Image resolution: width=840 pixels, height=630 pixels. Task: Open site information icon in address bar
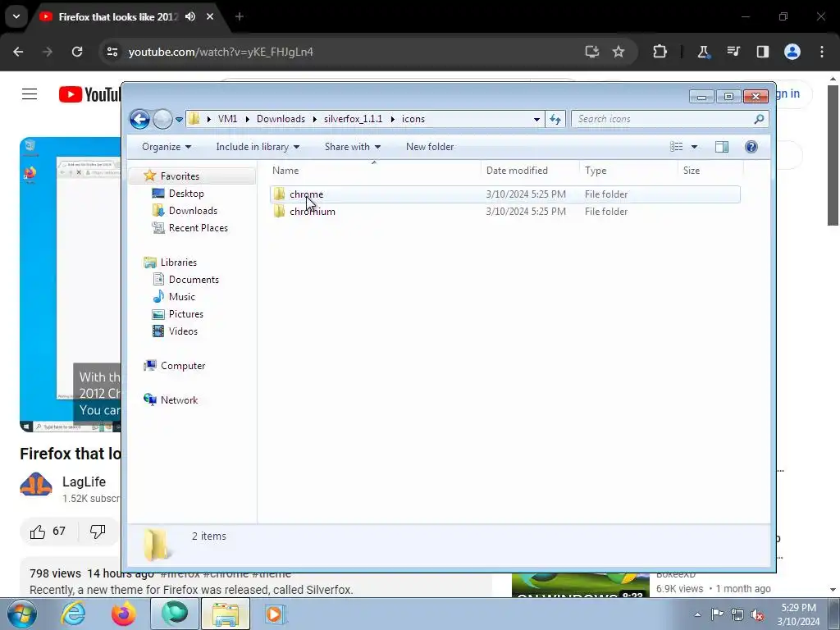(x=112, y=52)
